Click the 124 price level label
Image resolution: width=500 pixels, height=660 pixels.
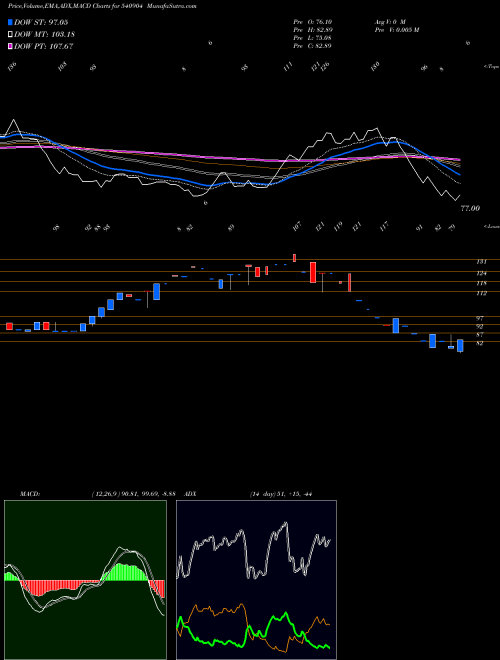(x=481, y=274)
